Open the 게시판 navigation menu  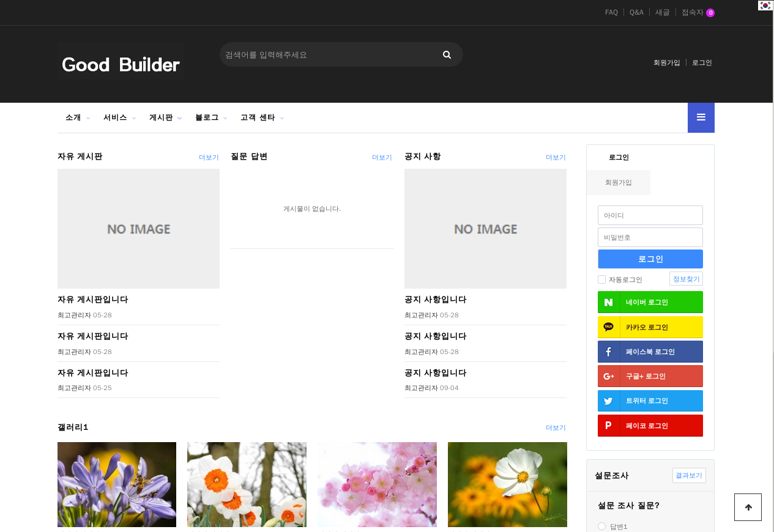coord(165,117)
